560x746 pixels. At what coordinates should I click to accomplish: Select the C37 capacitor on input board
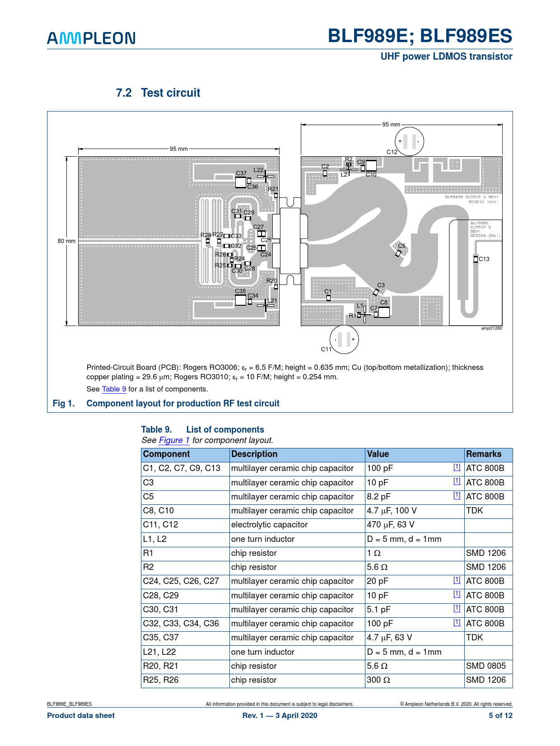(x=241, y=182)
